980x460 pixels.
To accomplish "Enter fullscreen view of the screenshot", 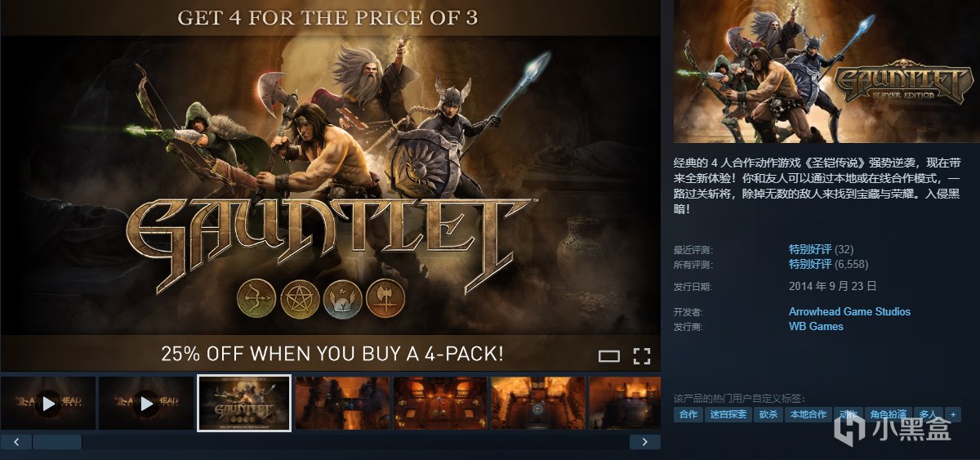I will (642, 355).
